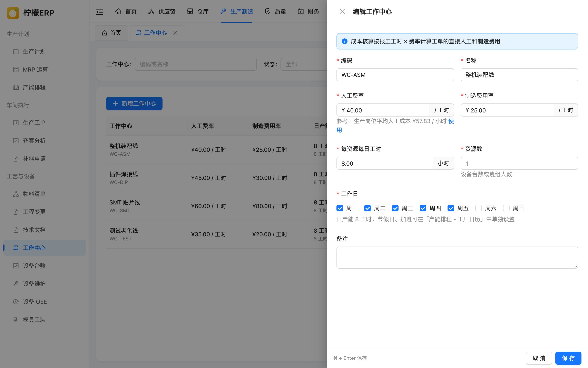Image resolution: width=588 pixels, height=368 pixels.
Task: Click the 使用 link under 人工费率
Action: pos(451,121)
